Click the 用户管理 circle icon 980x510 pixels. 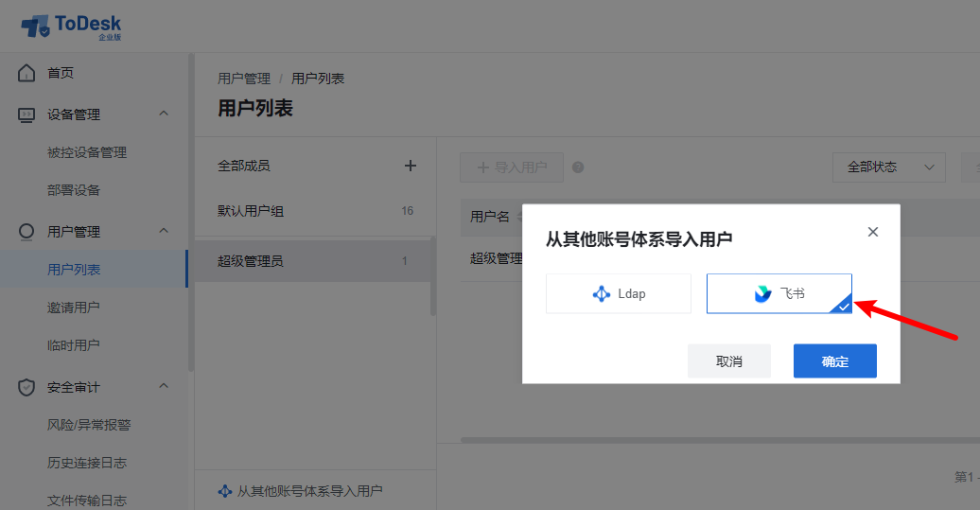(26, 232)
